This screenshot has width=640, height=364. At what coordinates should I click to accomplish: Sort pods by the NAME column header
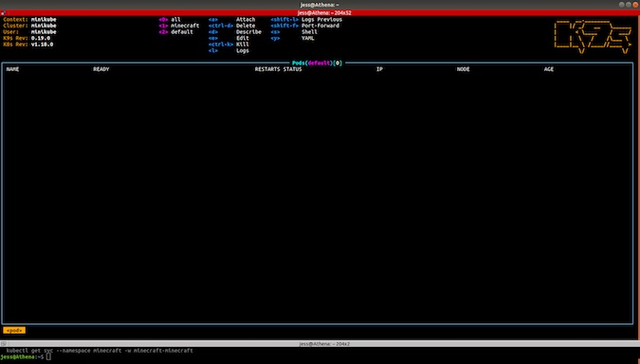[x=12, y=69]
